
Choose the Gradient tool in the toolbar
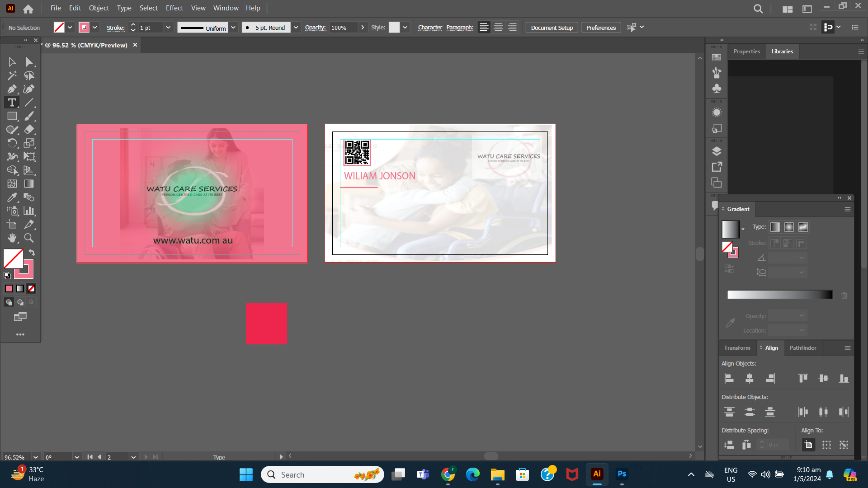click(28, 183)
